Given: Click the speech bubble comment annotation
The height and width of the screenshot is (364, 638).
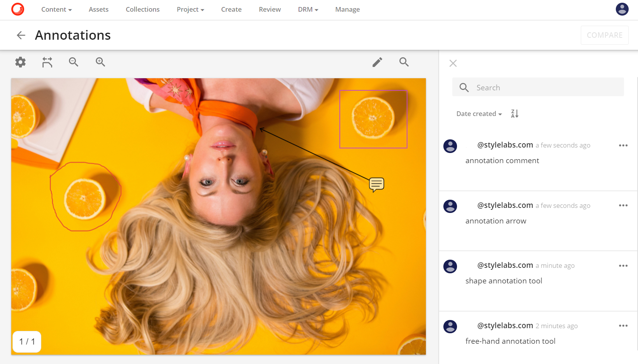Looking at the screenshot, I should [x=376, y=184].
